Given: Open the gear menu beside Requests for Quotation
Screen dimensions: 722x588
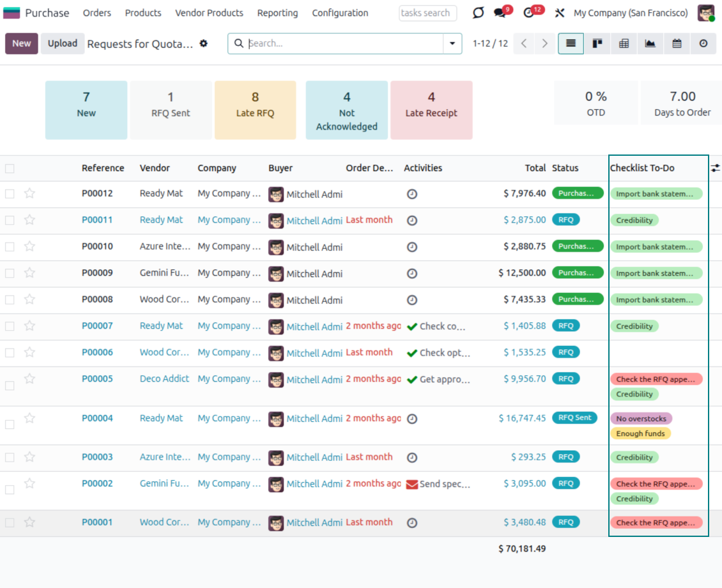Looking at the screenshot, I should coord(204,43).
